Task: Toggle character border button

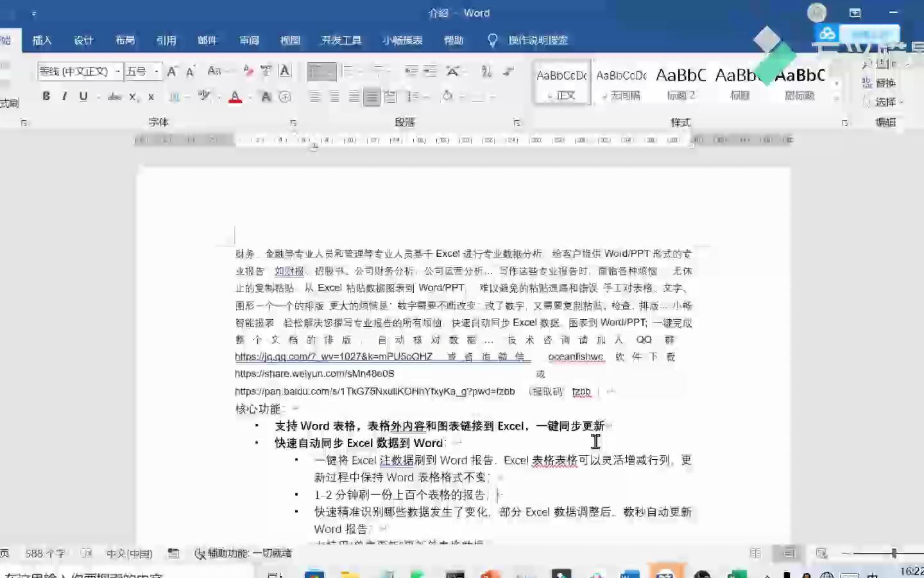Action: tap(286, 71)
